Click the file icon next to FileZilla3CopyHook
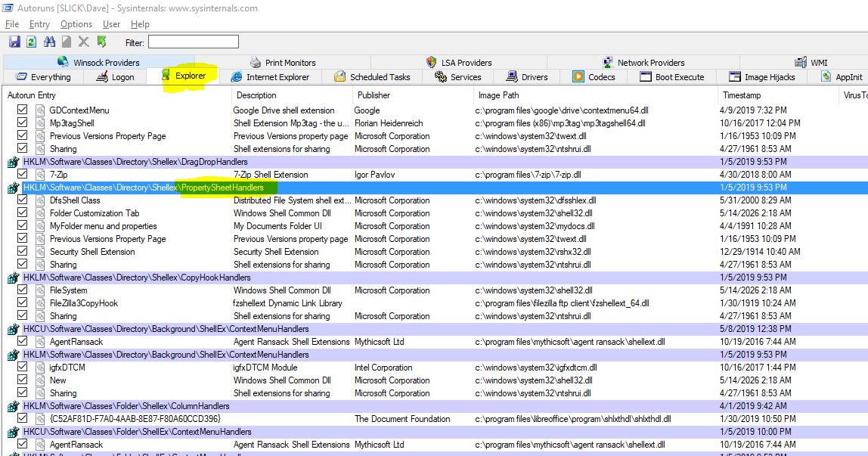This screenshot has width=868, height=456. tap(40, 303)
